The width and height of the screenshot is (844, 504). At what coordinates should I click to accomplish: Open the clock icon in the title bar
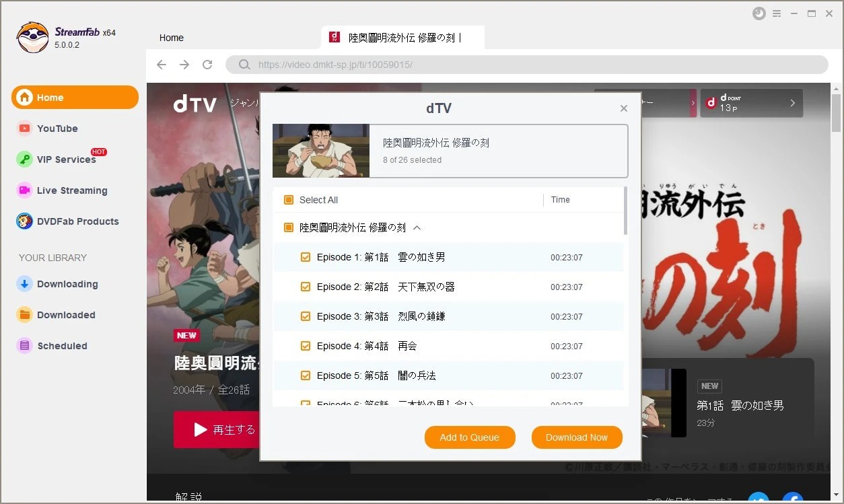[759, 13]
